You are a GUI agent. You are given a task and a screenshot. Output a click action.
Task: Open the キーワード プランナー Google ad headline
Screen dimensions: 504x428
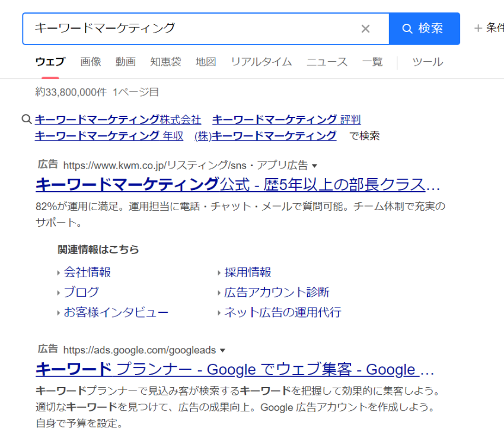tap(235, 369)
